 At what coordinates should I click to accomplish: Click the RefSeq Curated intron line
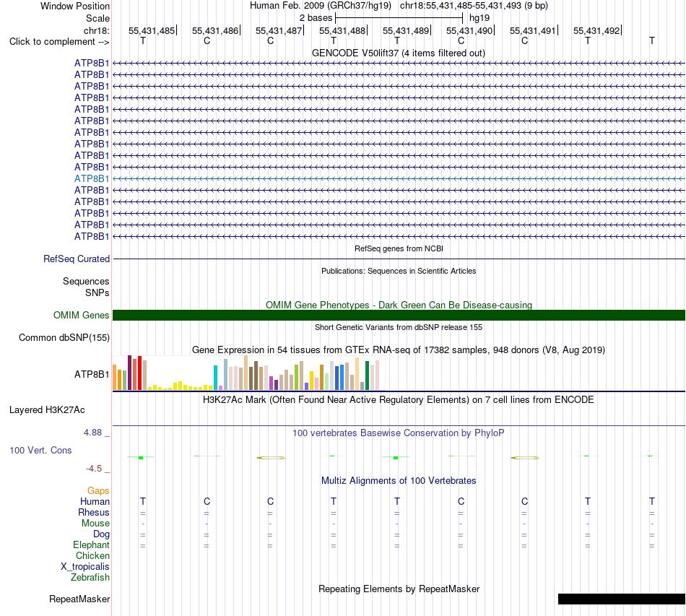tap(399, 259)
